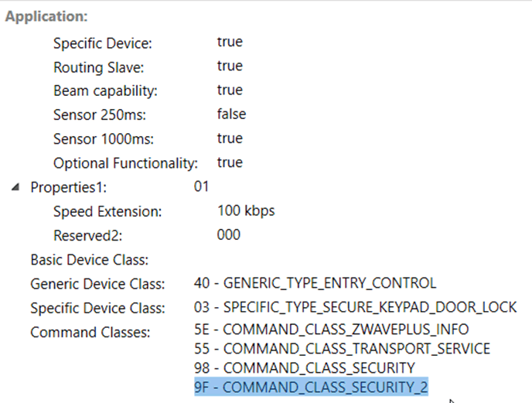Click the Properties1 value 01
This screenshot has height=403, width=532.
(201, 186)
